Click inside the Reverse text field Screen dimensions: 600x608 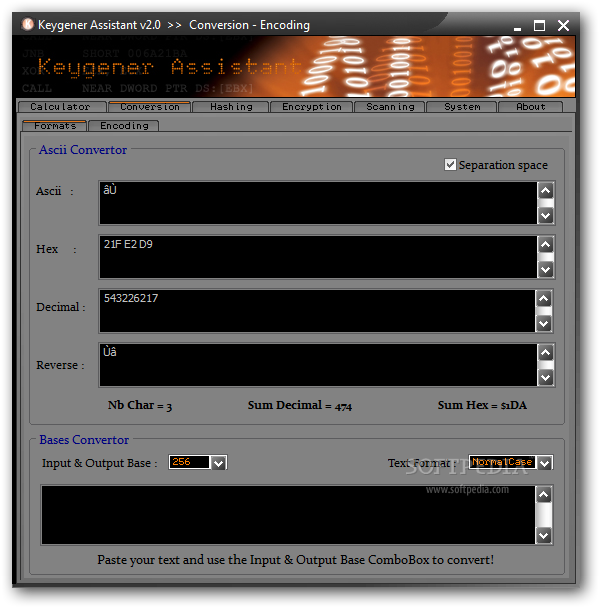(x=318, y=365)
